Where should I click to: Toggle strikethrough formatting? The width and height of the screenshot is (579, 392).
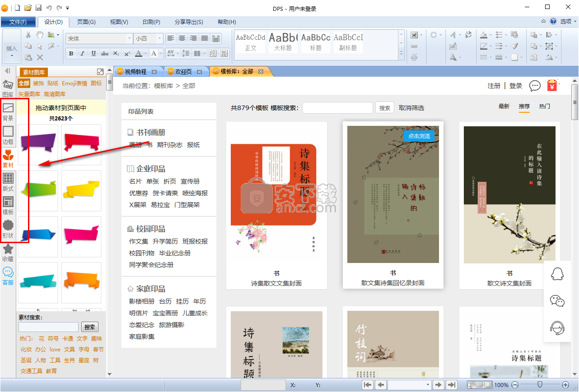pos(105,53)
